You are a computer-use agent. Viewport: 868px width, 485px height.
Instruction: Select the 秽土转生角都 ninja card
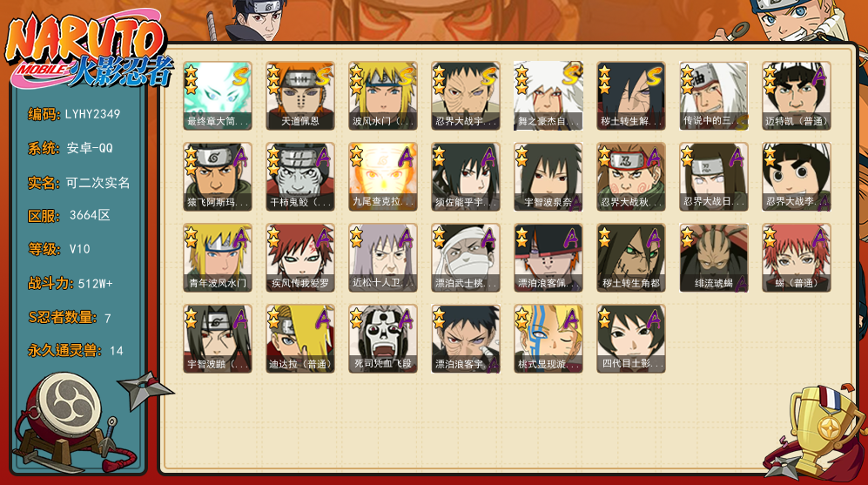click(x=631, y=258)
